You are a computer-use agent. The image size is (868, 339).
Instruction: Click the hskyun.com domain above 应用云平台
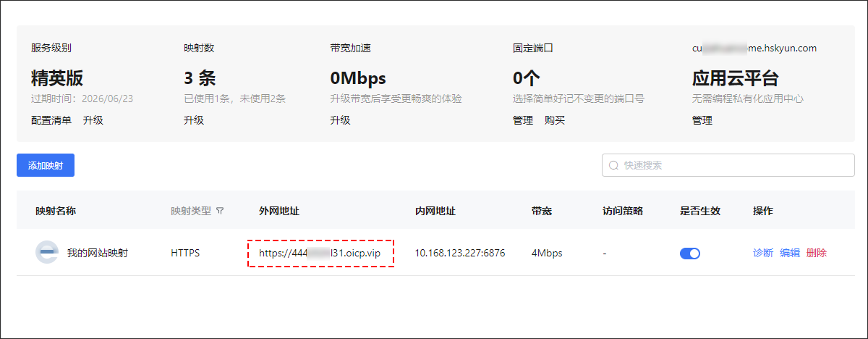pyautogui.click(x=754, y=49)
